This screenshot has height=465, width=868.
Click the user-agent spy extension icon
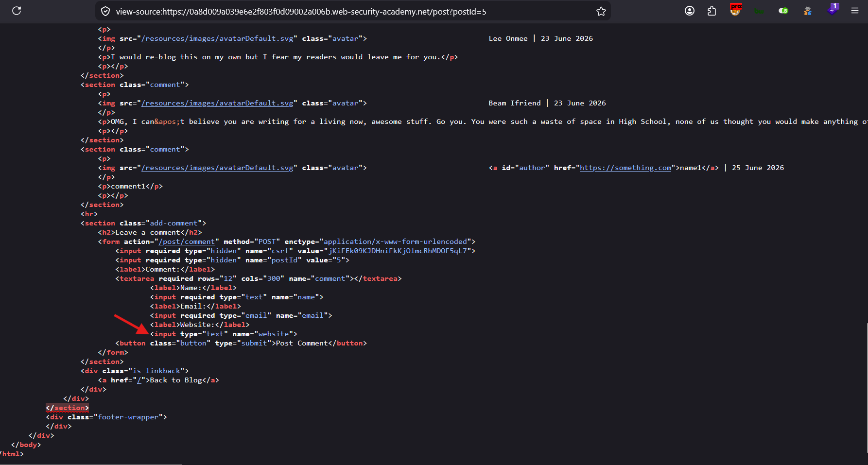(x=808, y=11)
